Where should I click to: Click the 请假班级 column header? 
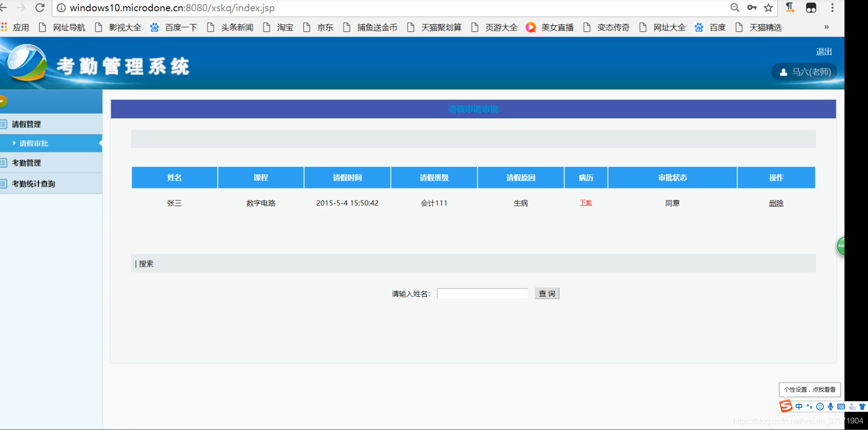click(434, 177)
